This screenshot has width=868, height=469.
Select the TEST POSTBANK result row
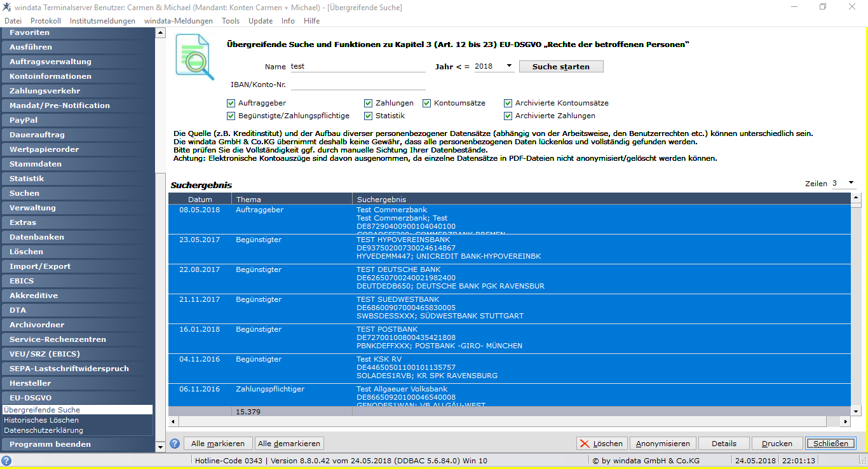pyautogui.click(x=510, y=338)
